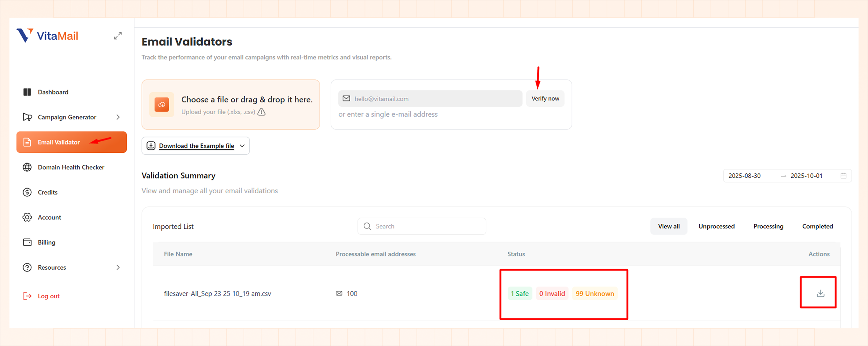Click the download icon on Example file button
Image resolution: width=868 pixels, height=346 pixels.
click(x=151, y=146)
